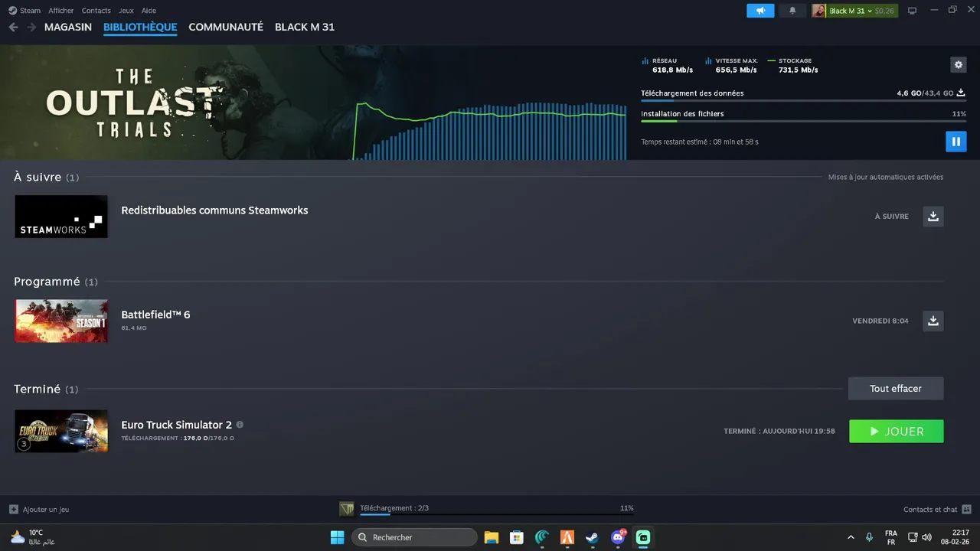Click the À SUIVRE label for Steamworks

[892, 217]
